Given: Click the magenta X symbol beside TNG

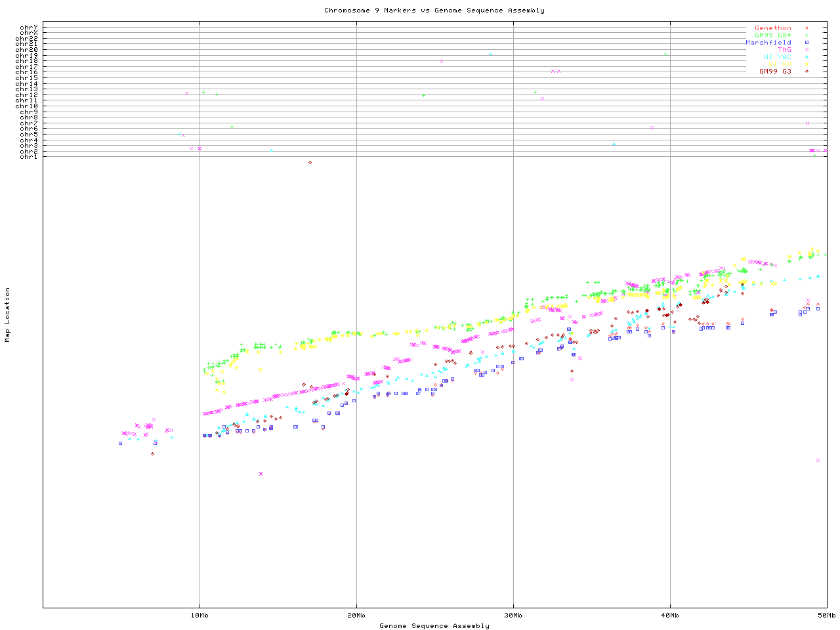Looking at the screenshot, I should click(x=807, y=50).
